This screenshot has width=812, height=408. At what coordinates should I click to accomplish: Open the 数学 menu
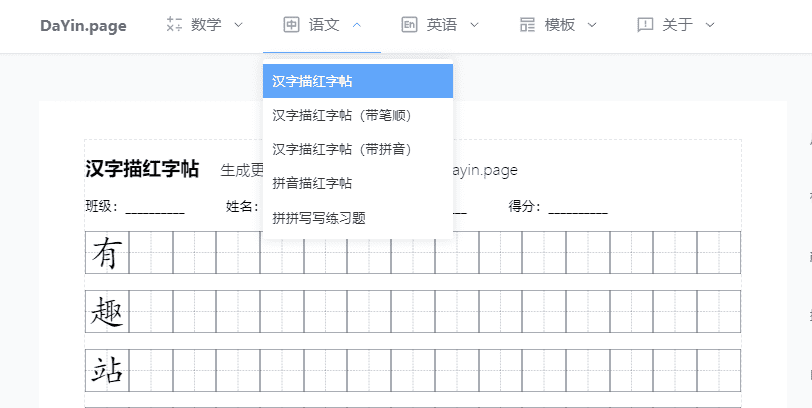[x=204, y=25]
